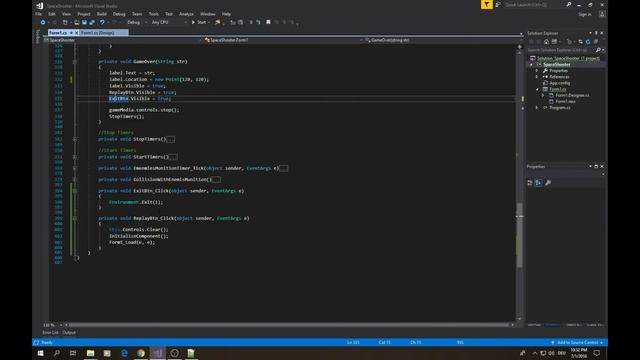The width and height of the screenshot is (640, 360).
Task: Select the Solution 'SpaceShooter' root node
Action: click(568, 58)
